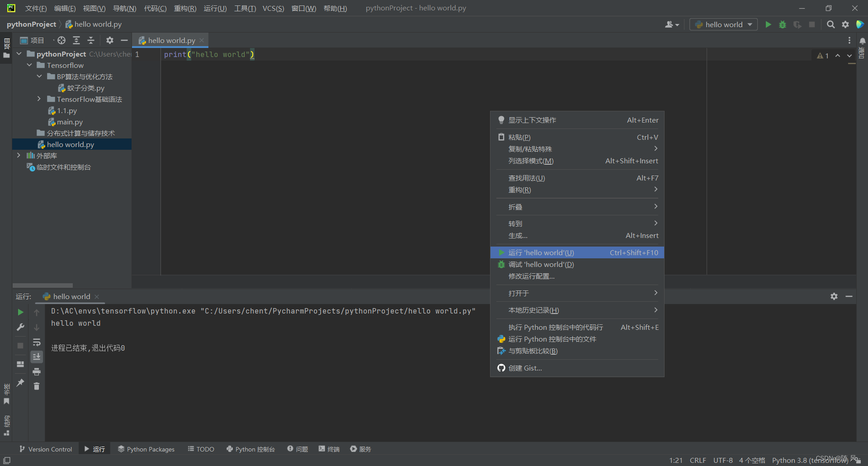
Task: Go to the previous highlighted error arrow
Action: (838, 56)
